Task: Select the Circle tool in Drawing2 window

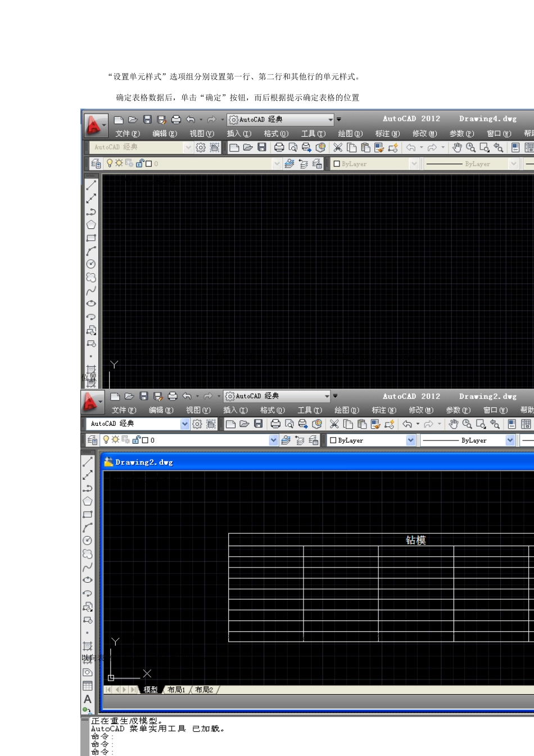Action: (88, 541)
